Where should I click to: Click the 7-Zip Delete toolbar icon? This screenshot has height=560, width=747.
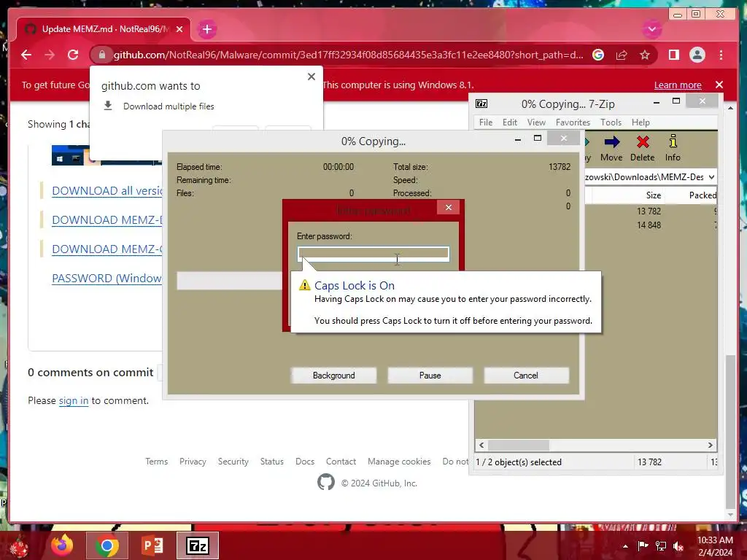(642, 149)
